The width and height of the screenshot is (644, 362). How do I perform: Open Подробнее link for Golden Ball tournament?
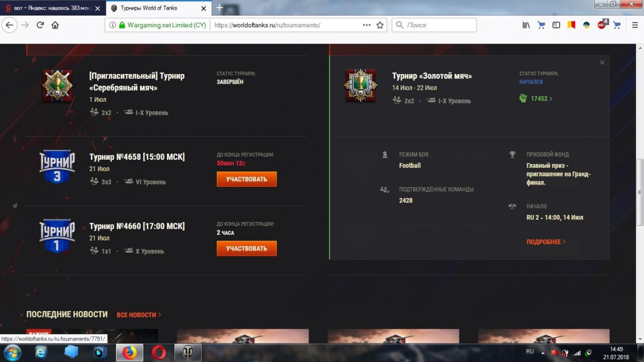pyautogui.click(x=546, y=242)
